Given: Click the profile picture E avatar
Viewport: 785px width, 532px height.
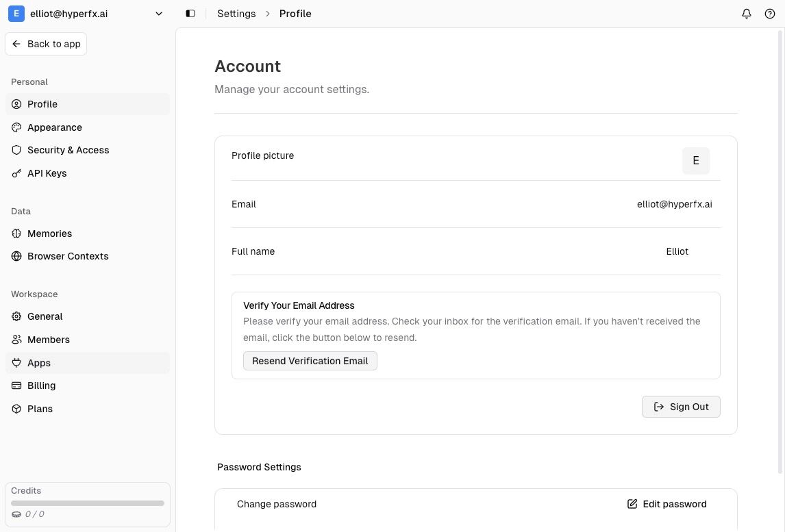Looking at the screenshot, I should [x=695, y=161].
